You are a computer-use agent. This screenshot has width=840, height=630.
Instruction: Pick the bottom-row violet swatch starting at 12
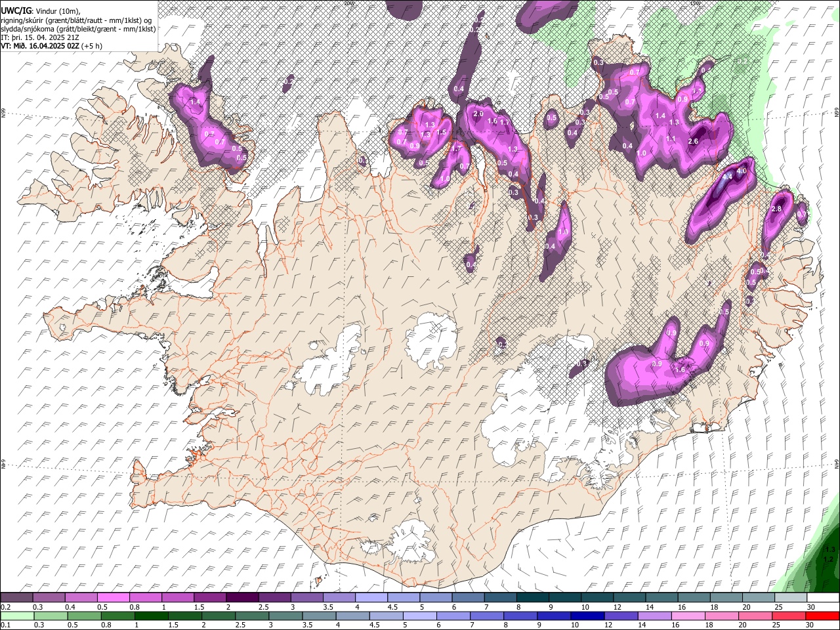coord(620,616)
